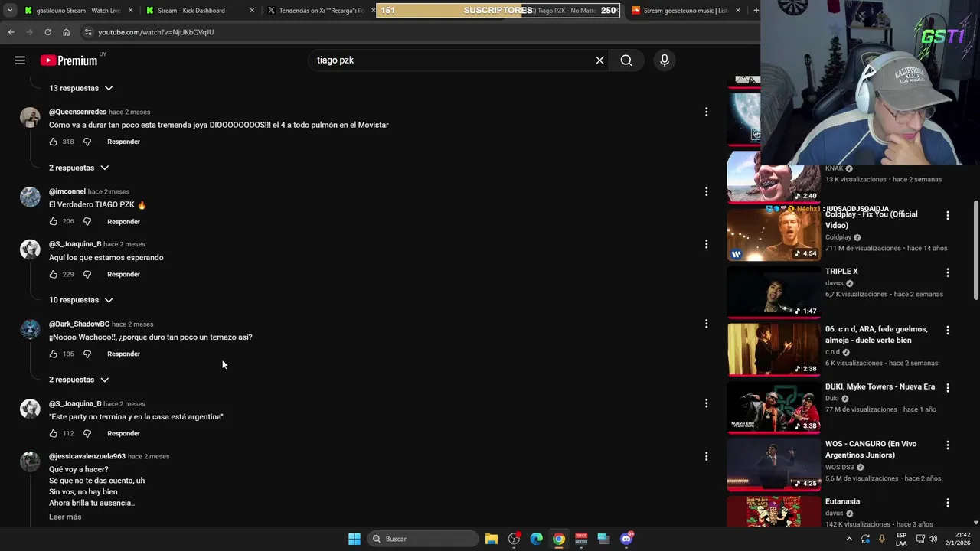The image size is (980, 551).
Task: Open the browser tab list dropdown
Action: (9, 10)
